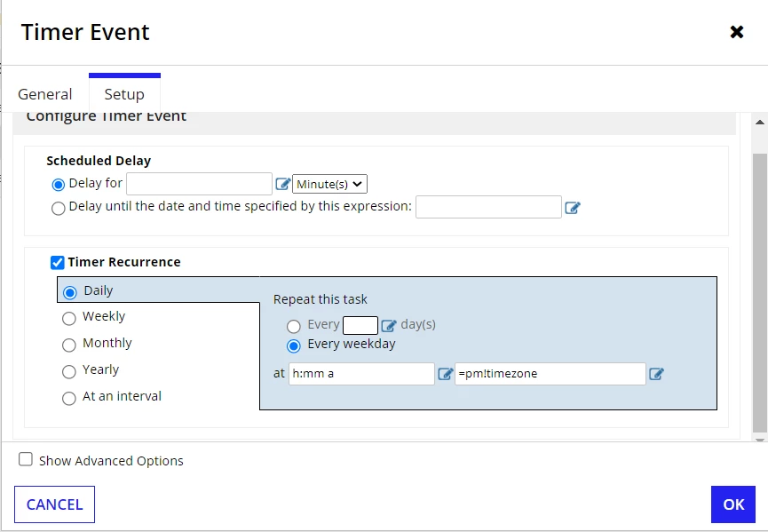Open expression editor for the time field
The height and width of the screenshot is (532, 768).
click(x=445, y=374)
